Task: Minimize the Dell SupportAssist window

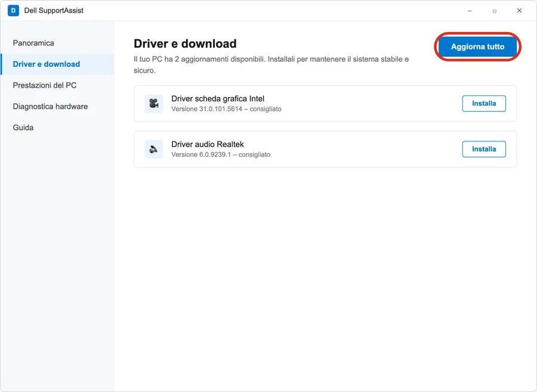Action: point(470,11)
